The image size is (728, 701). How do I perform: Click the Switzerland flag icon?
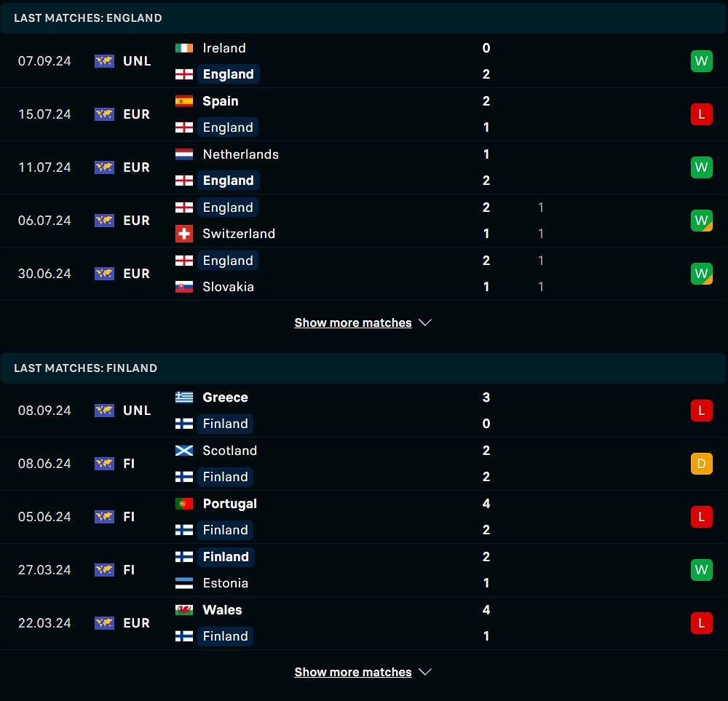184,234
